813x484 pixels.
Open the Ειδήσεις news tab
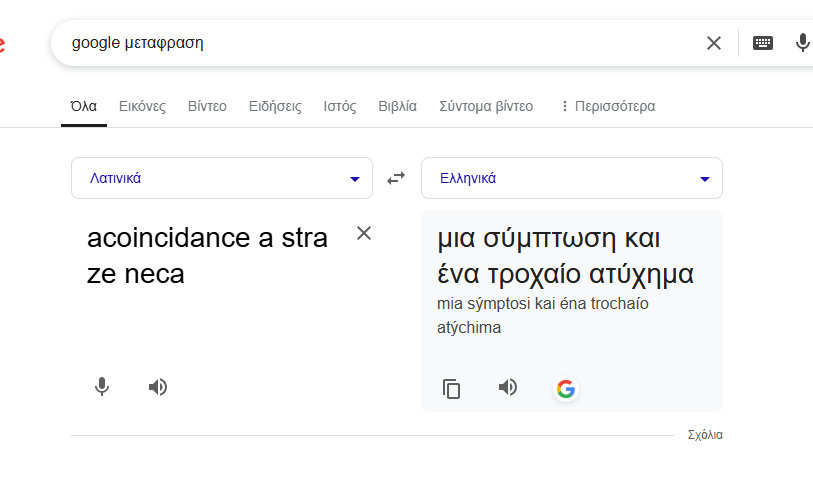pyautogui.click(x=275, y=106)
